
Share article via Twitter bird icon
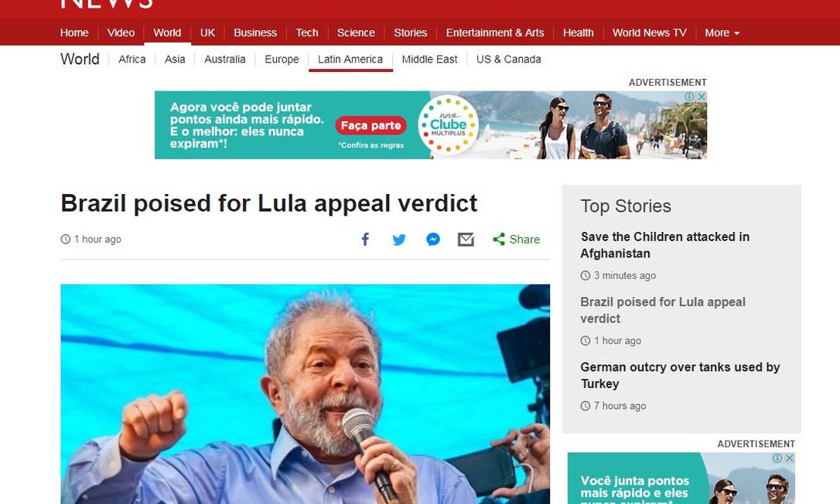click(399, 240)
